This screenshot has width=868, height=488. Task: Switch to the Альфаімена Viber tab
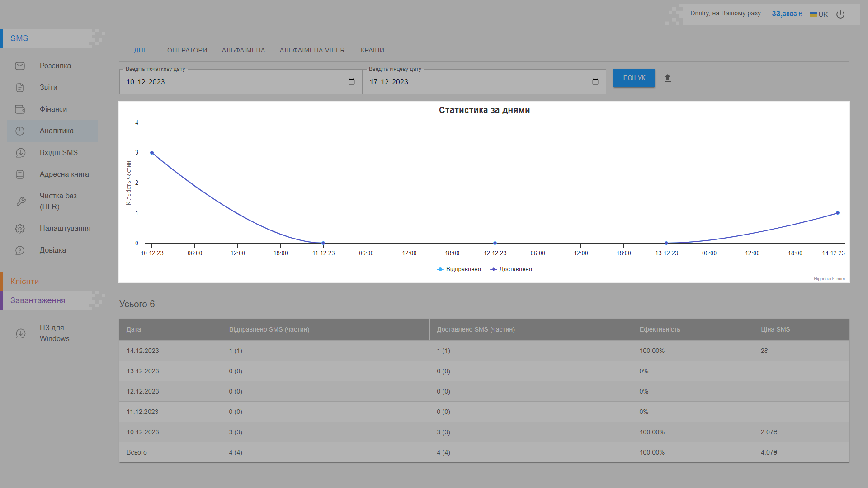(x=312, y=50)
